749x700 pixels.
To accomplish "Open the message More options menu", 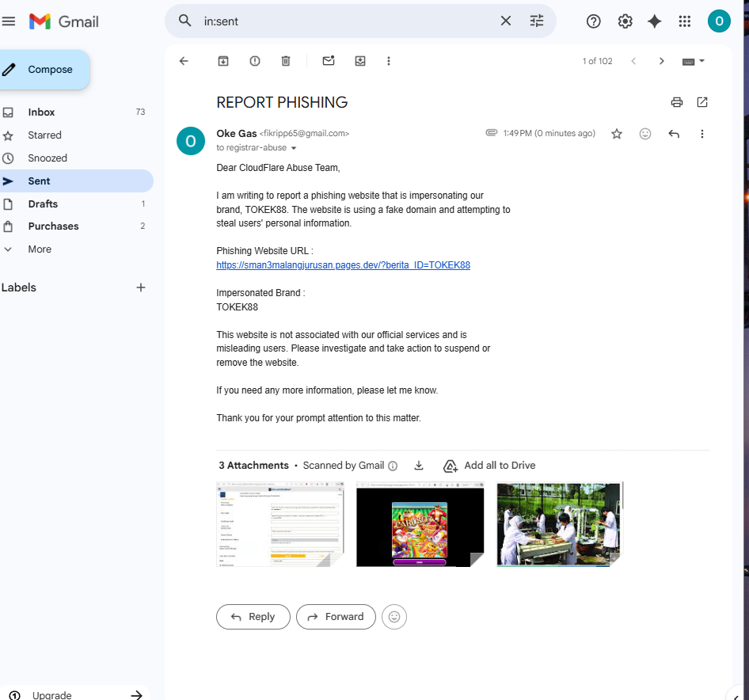I will (701, 134).
